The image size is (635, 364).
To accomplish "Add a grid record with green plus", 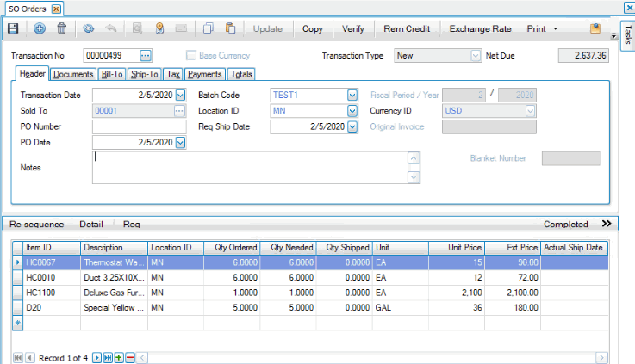I will pos(119,357).
